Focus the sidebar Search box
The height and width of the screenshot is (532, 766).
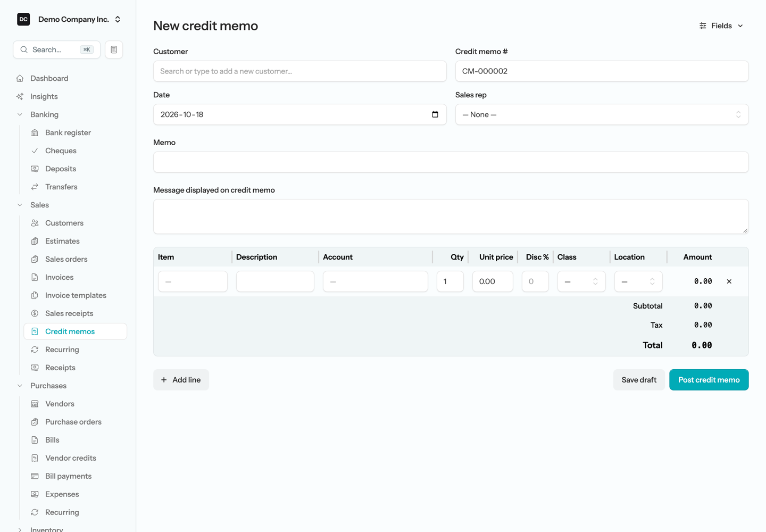click(x=56, y=49)
